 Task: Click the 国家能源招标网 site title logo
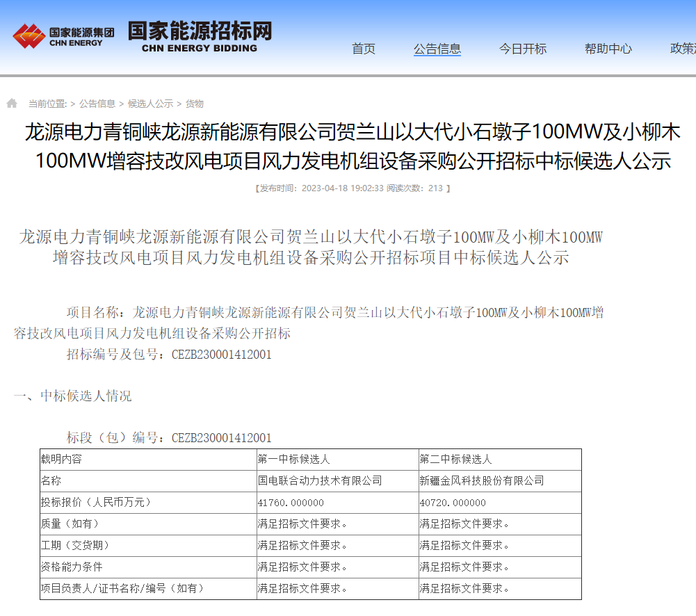(x=200, y=36)
